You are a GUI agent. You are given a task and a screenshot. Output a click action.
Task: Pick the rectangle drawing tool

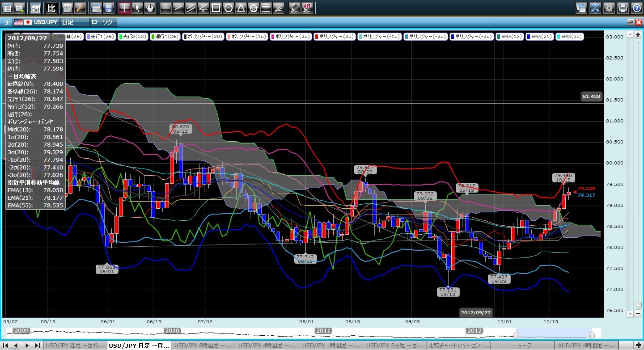click(216, 8)
